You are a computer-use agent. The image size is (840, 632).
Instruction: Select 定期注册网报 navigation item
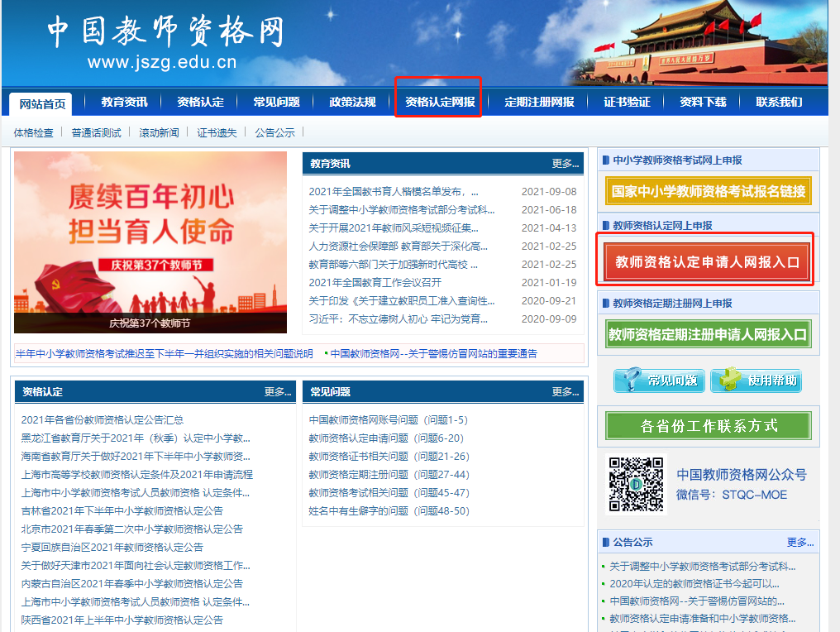539,102
